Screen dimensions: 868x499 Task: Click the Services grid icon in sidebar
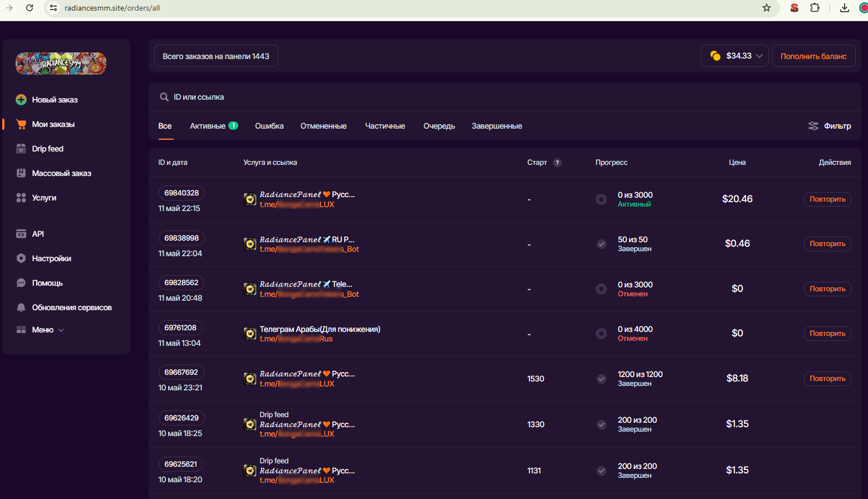pos(21,198)
